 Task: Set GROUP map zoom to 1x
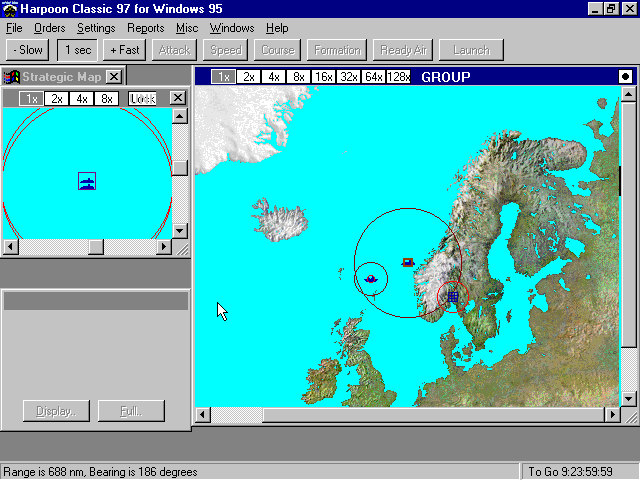(223, 77)
